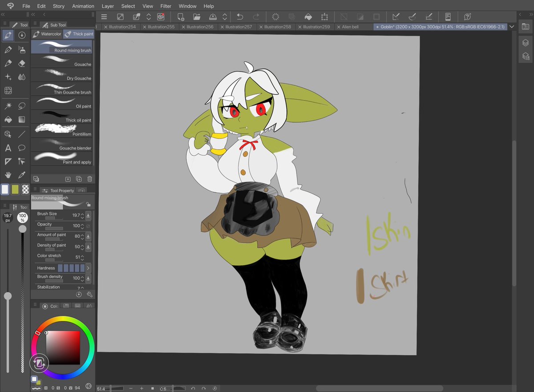Open the document tab list dropdown chevron
The image size is (534, 392).
[x=512, y=27]
